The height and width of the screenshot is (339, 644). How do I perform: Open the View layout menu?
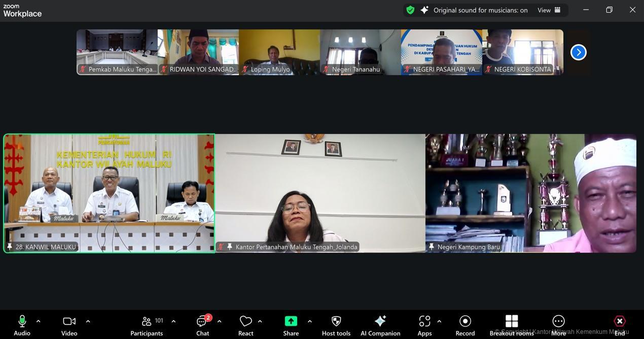click(550, 10)
